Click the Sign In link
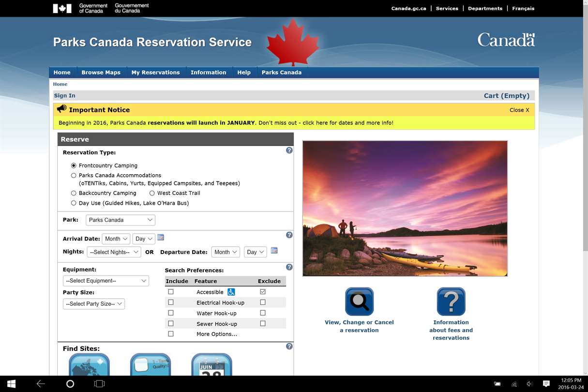Image resolution: width=588 pixels, height=392 pixels. (64, 96)
